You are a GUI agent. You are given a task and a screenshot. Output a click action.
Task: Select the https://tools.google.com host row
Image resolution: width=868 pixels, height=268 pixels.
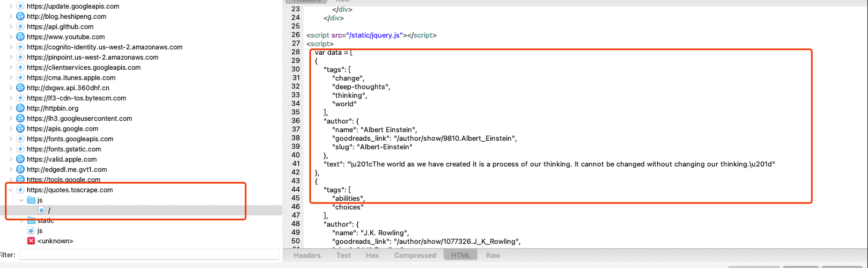[141, 180]
